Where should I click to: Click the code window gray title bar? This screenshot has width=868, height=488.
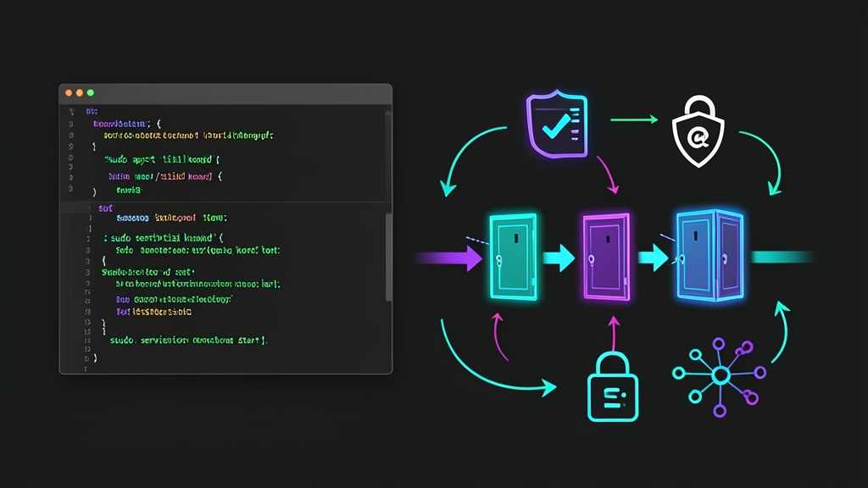pyautogui.click(x=225, y=93)
